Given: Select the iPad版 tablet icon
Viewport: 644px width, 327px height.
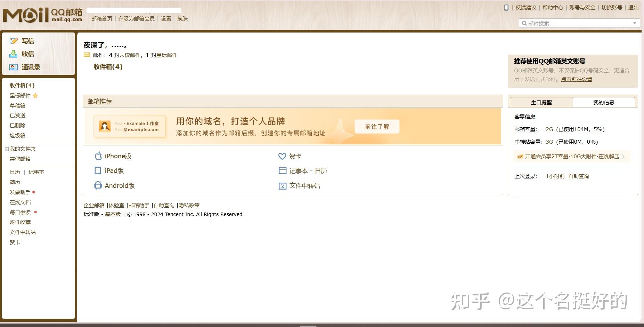Looking at the screenshot, I should point(98,170).
